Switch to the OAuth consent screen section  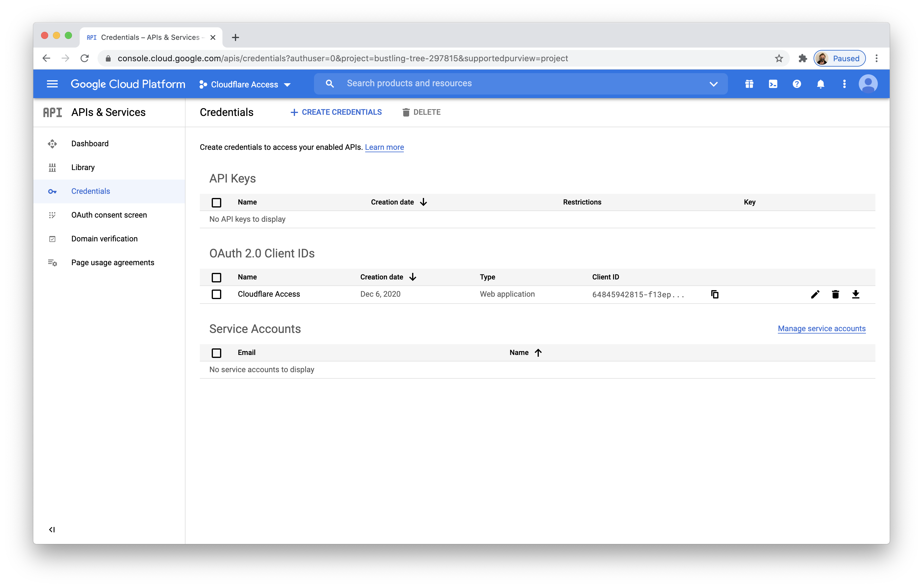[x=109, y=215]
